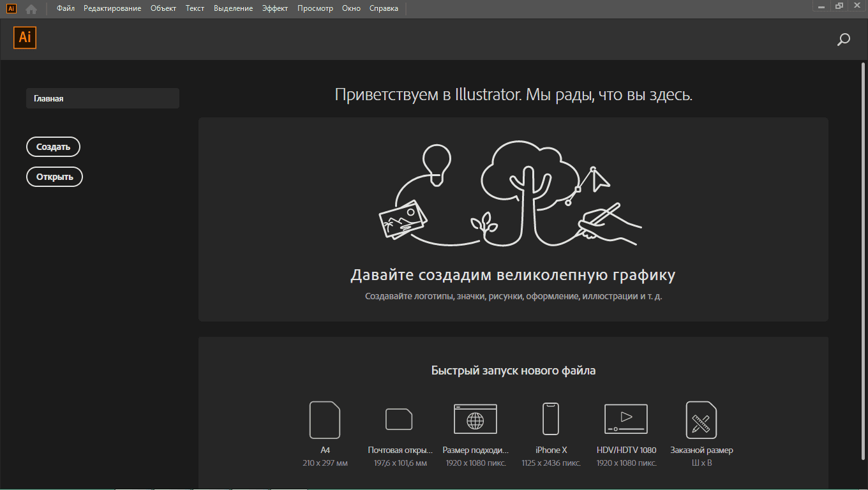Select the web-size globe preset icon

pyautogui.click(x=475, y=419)
